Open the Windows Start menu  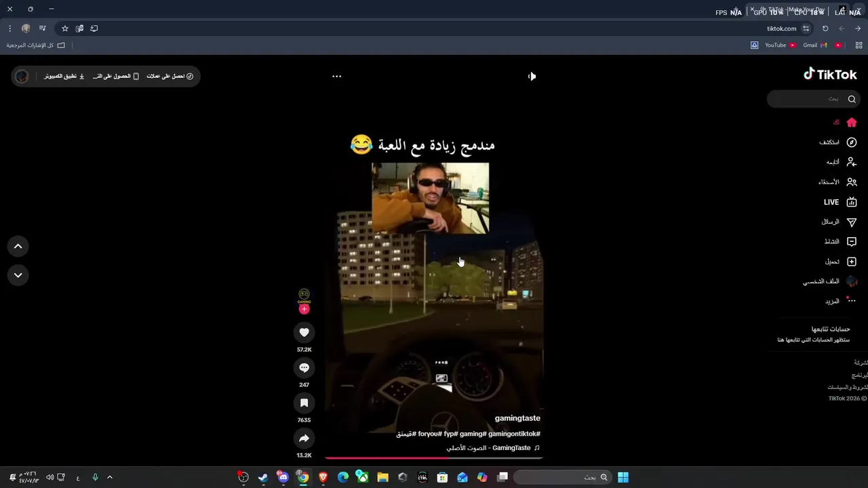click(623, 477)
